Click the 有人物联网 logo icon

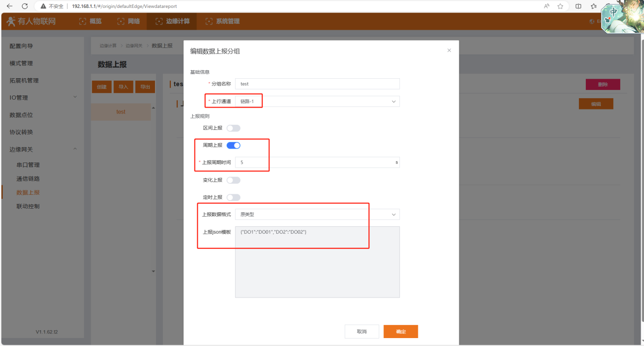tap(10, 21)
